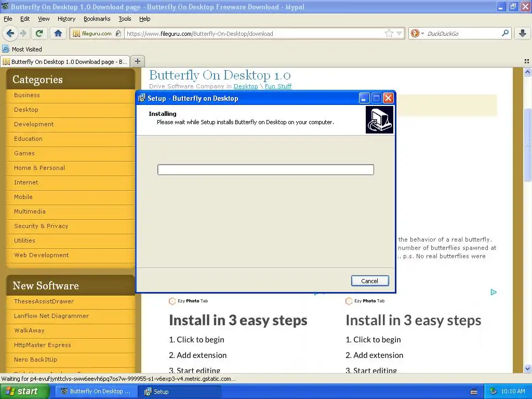532x399 pixels.
Task: Open the View menu
Action: (x=44, y=19)
